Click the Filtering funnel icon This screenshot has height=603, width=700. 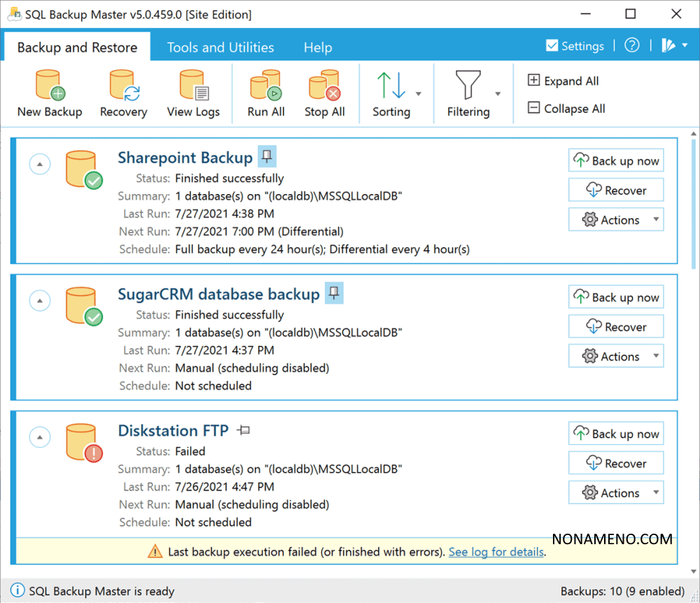pyautogui.click(x=468, y=86)
